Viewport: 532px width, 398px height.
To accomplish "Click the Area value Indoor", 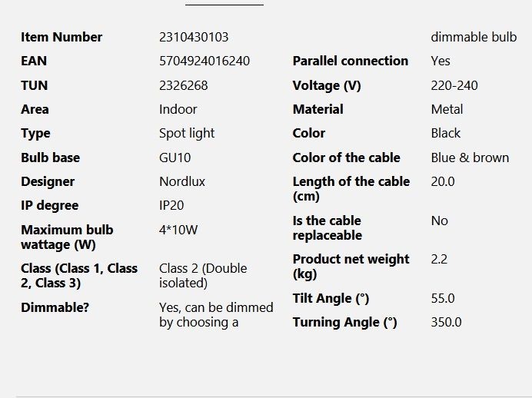I will pyautogui.click(x=178, y=109).
